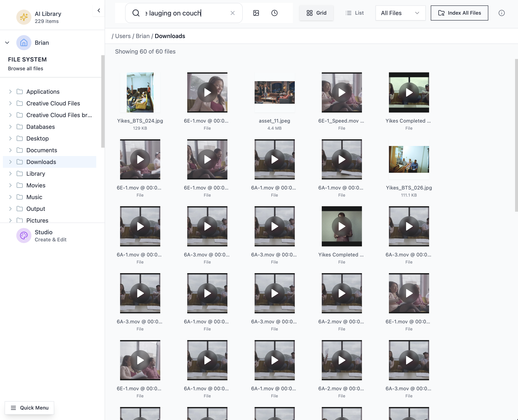Open the Quick Menu
Image resolution: width=518 pixels, height=420 pixels.
(29, 408)
